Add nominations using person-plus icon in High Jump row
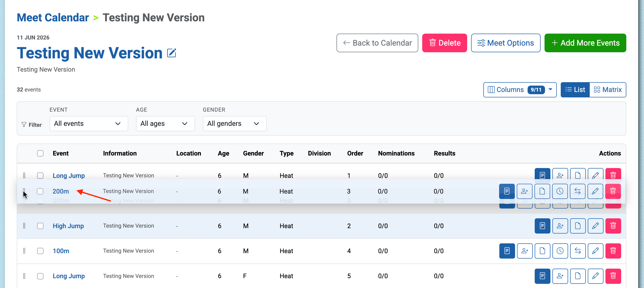644x288 pixels. 560,225
